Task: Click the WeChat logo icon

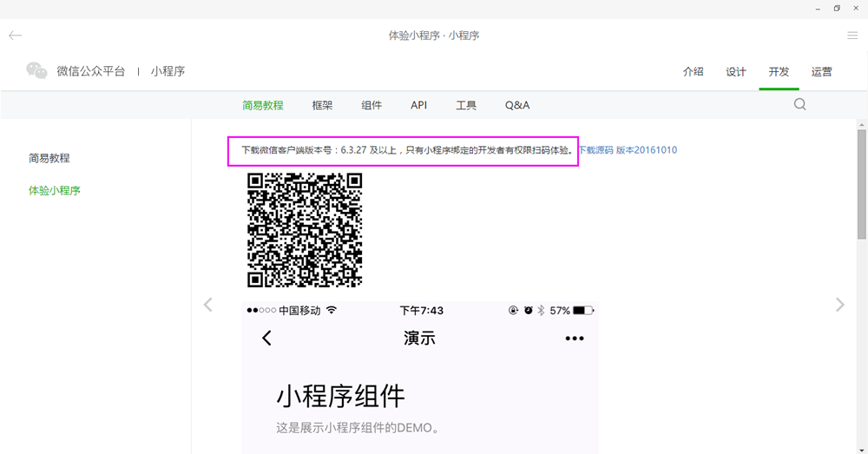Action: 36,71
